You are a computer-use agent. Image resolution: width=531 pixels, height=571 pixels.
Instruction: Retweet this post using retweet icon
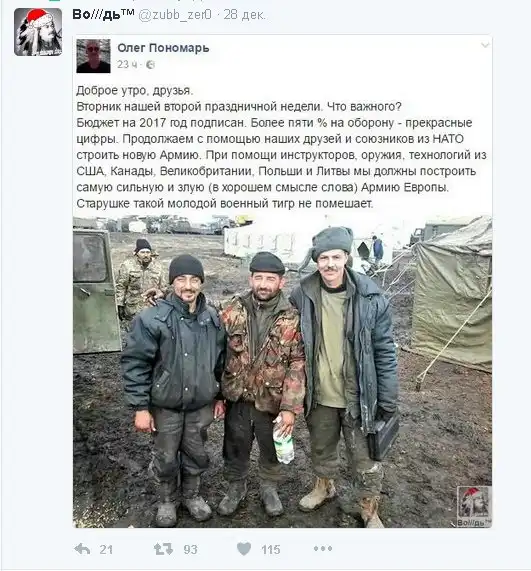click(x=163, y=549)
